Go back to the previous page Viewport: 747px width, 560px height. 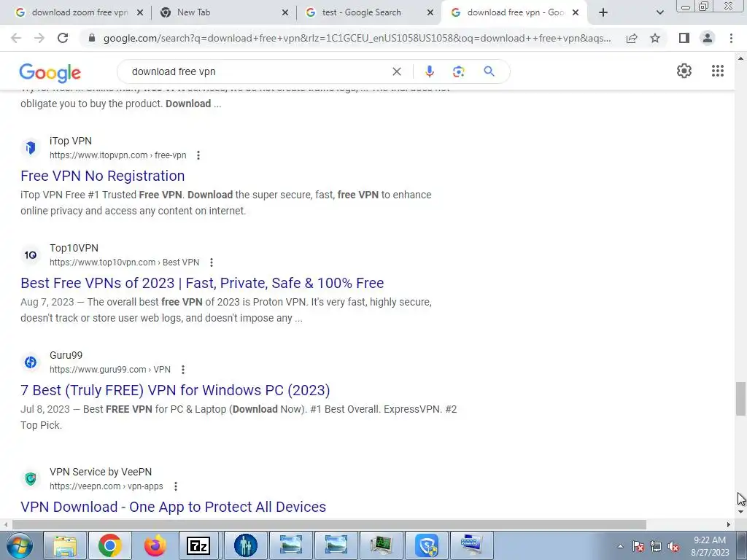coord(16,38)
